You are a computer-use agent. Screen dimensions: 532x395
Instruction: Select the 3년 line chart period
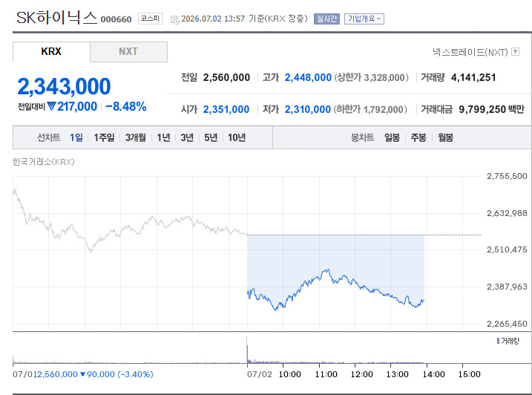[187, 137]
